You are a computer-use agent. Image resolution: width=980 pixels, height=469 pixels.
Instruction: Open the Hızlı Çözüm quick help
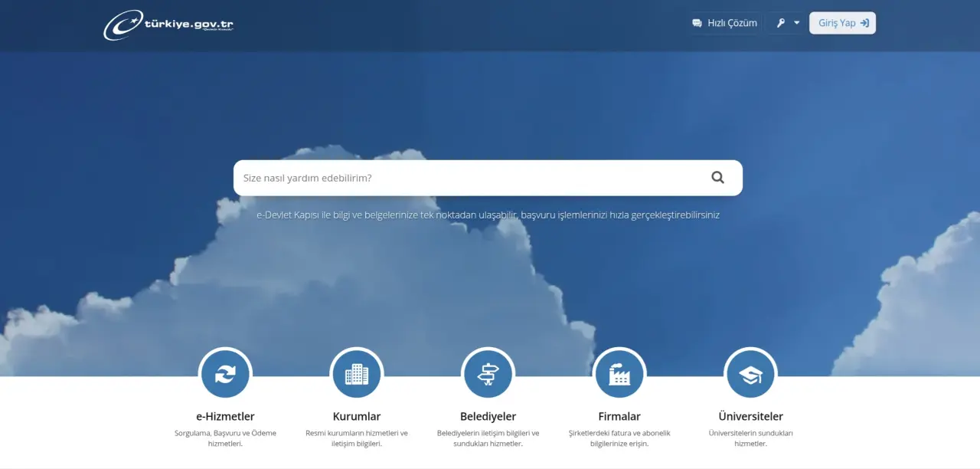[724, 23]
